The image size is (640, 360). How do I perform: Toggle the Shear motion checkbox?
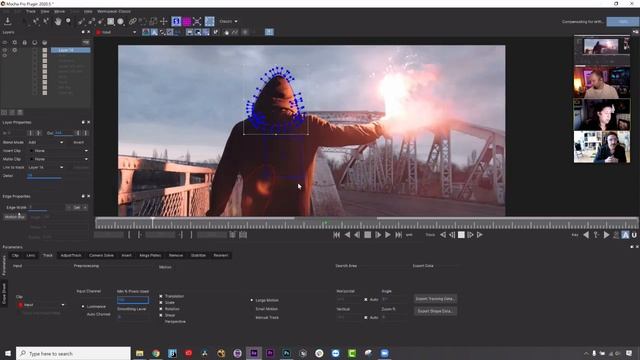coord(161,315)
